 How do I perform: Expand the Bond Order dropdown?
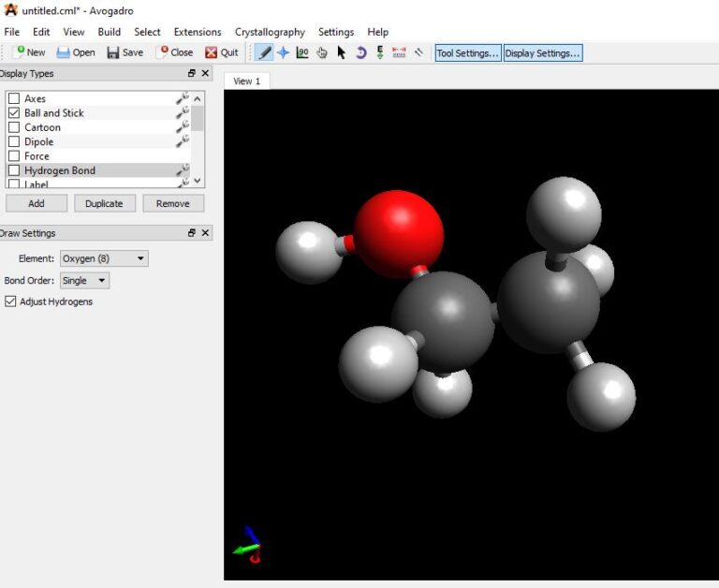point(84,280)
